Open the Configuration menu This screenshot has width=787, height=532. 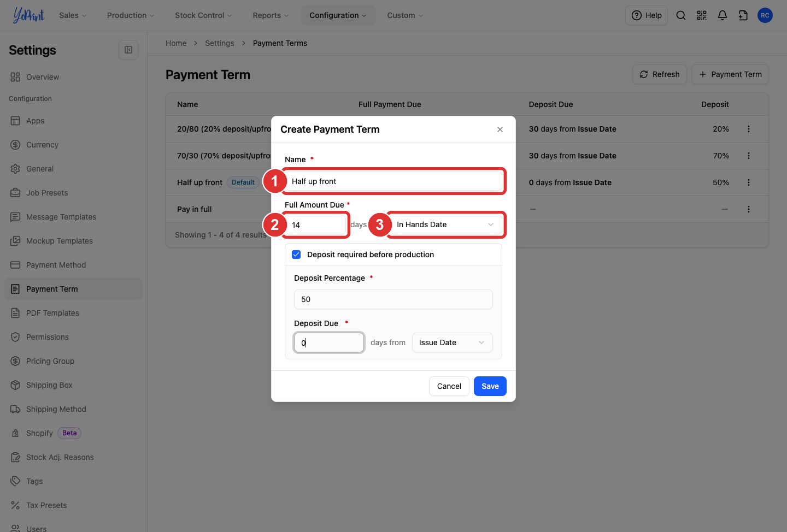point(338,15)
